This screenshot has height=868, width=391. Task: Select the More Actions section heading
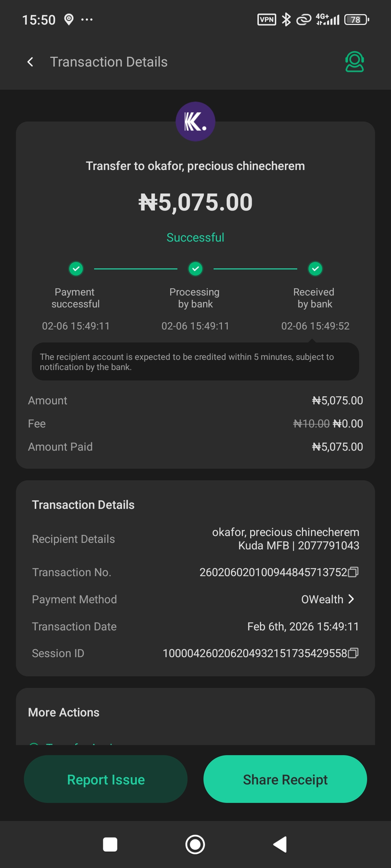point(64,712)
